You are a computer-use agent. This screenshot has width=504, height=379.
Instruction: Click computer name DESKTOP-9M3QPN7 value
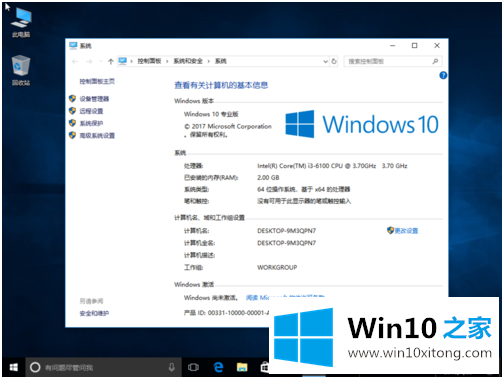[286, 231]
